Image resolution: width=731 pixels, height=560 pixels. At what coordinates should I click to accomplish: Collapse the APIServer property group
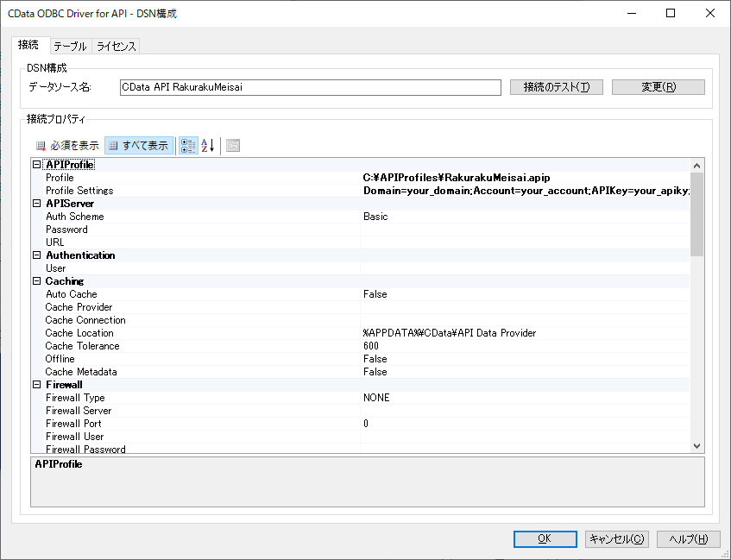[x=37, y=204]
